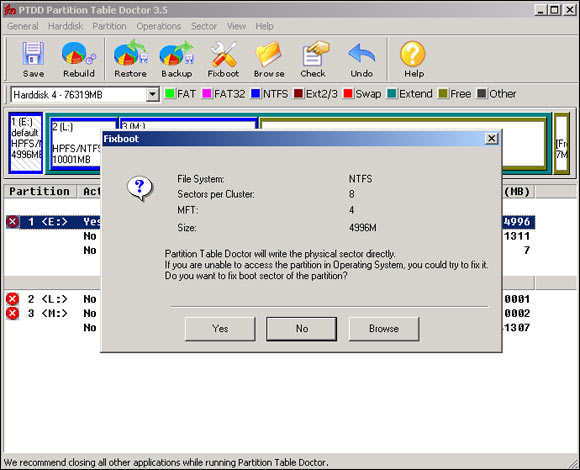
Task: Select the Fixboot wrench toolbar icon
Action: pos(223,54)
